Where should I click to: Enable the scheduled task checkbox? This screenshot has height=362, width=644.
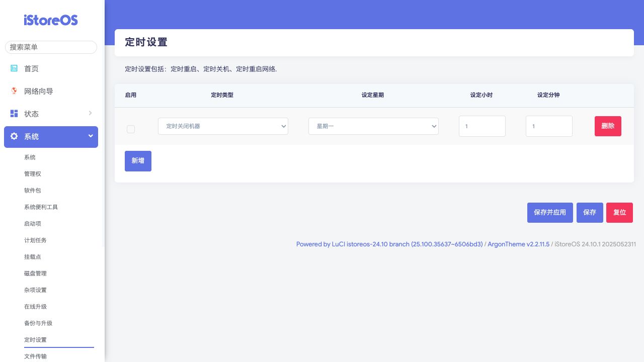[131, 129]
